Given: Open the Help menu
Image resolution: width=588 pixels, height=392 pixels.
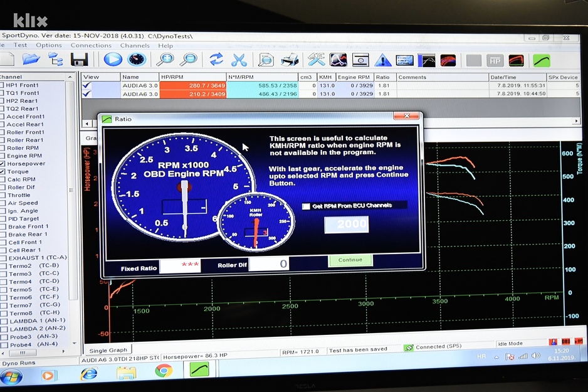Looking at the screenshot, I should coord(165,46).
